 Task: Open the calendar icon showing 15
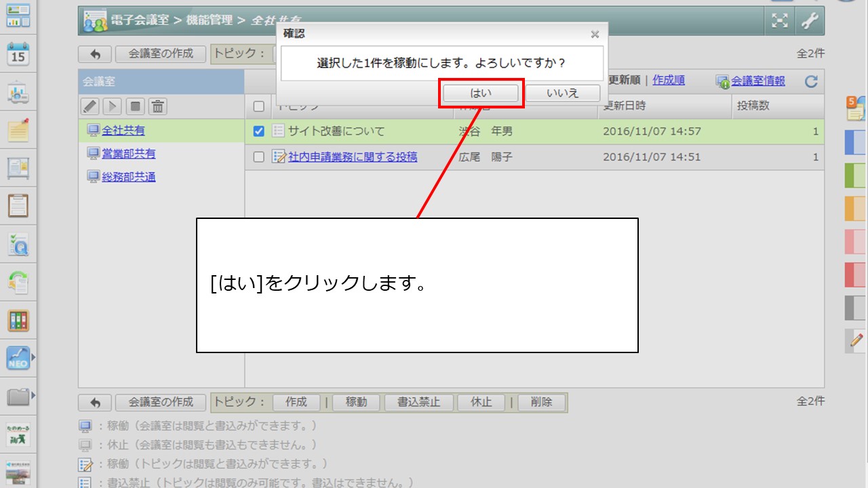(18, 54)
